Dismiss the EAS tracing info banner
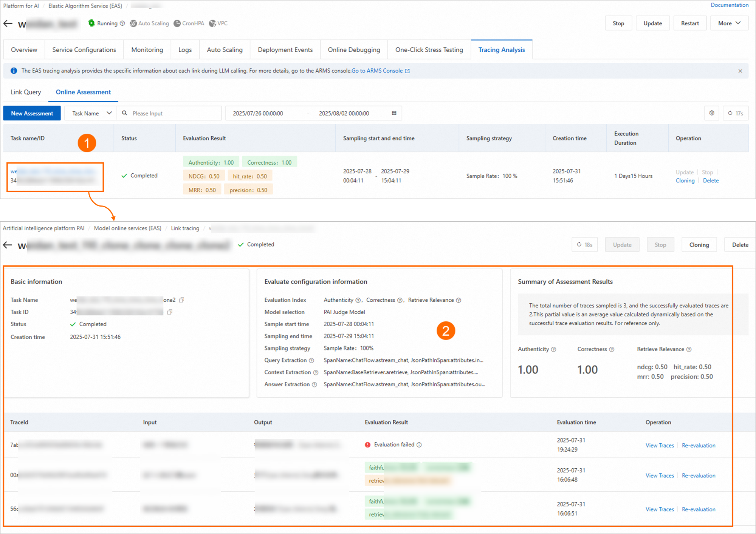The height and width of the screenshot is (534, 756). coord(740,71)
